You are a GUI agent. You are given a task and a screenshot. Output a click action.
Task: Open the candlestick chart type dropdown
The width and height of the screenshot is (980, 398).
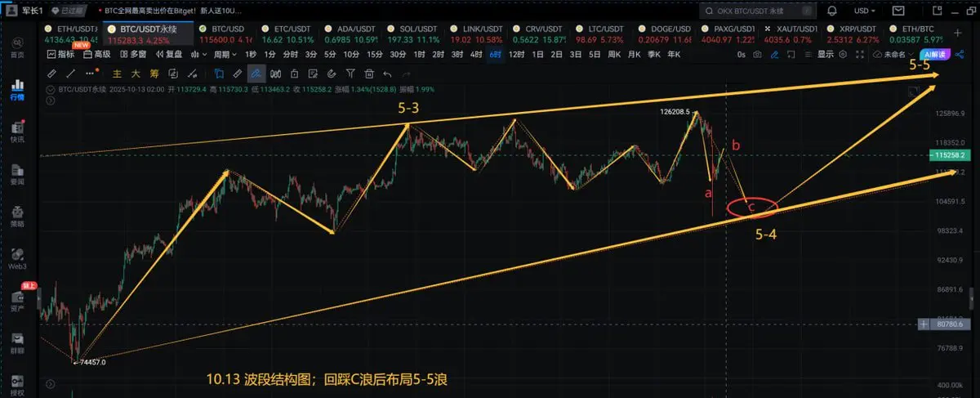pyautogui.click(x=198, y=54)
